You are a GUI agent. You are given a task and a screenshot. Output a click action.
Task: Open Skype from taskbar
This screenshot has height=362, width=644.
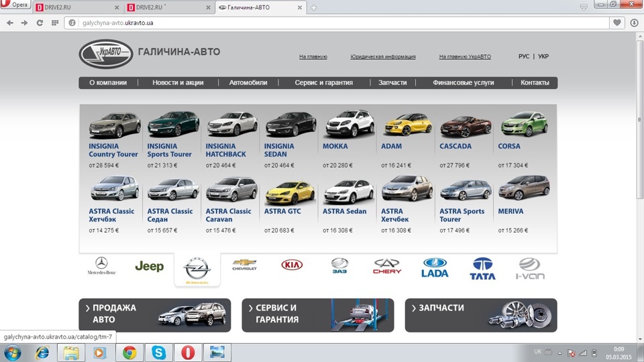[158, 353]
